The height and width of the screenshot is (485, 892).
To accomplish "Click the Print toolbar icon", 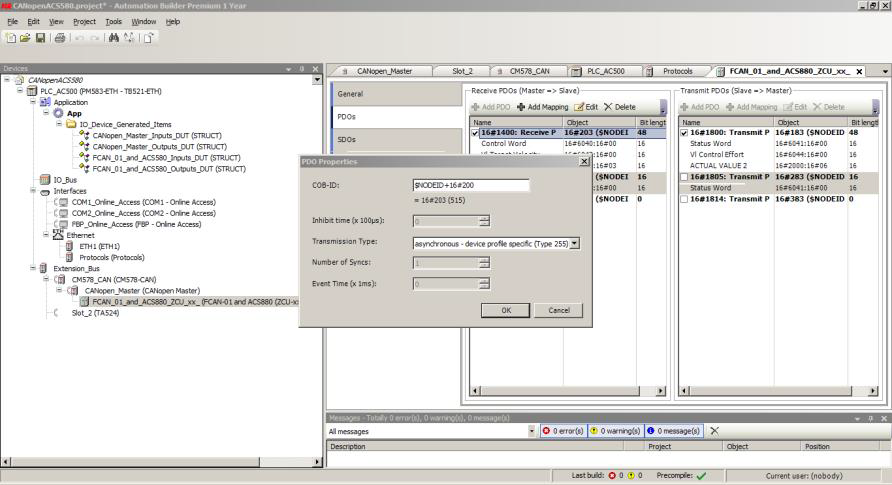I will pos(60,38).
